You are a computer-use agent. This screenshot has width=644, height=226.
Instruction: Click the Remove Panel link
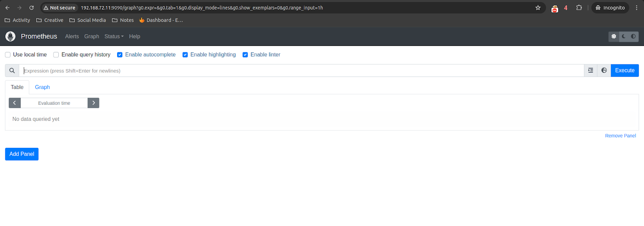620,136
